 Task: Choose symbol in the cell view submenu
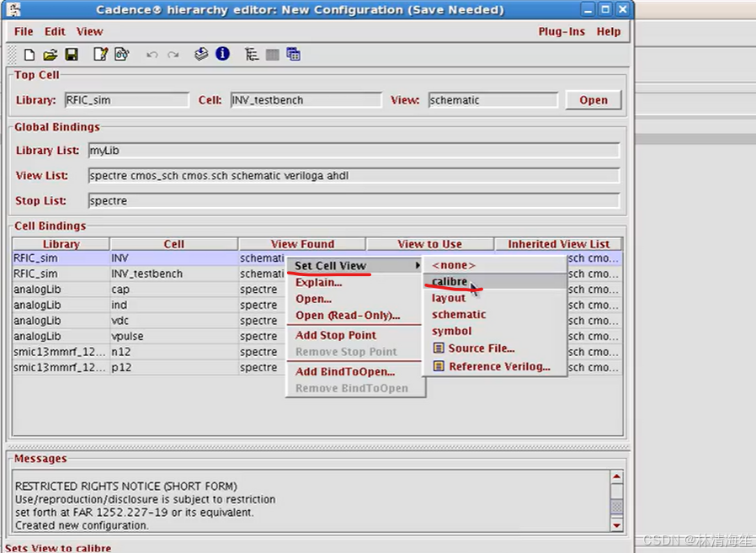495,331
